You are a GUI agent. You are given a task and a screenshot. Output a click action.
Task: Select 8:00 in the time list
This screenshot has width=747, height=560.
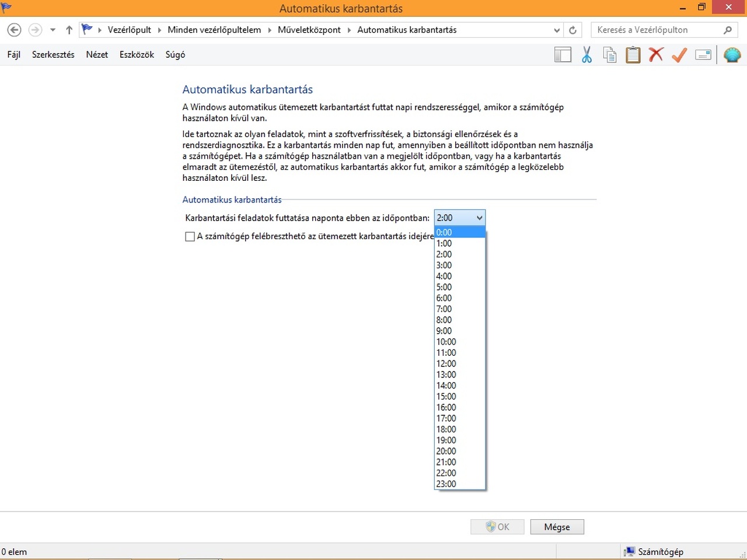[x=460, y=320]
